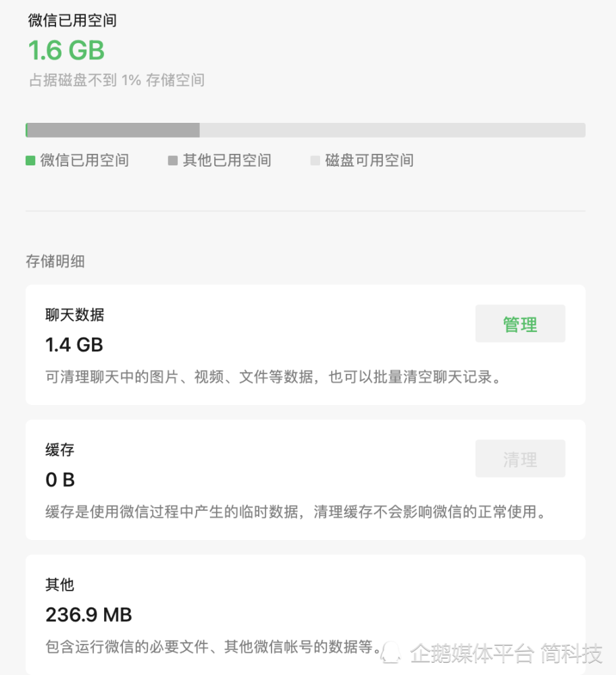Click the 其他 card title
Image resolution: width=616 pixels, height=675 pixels.
[x=60, y=585]
